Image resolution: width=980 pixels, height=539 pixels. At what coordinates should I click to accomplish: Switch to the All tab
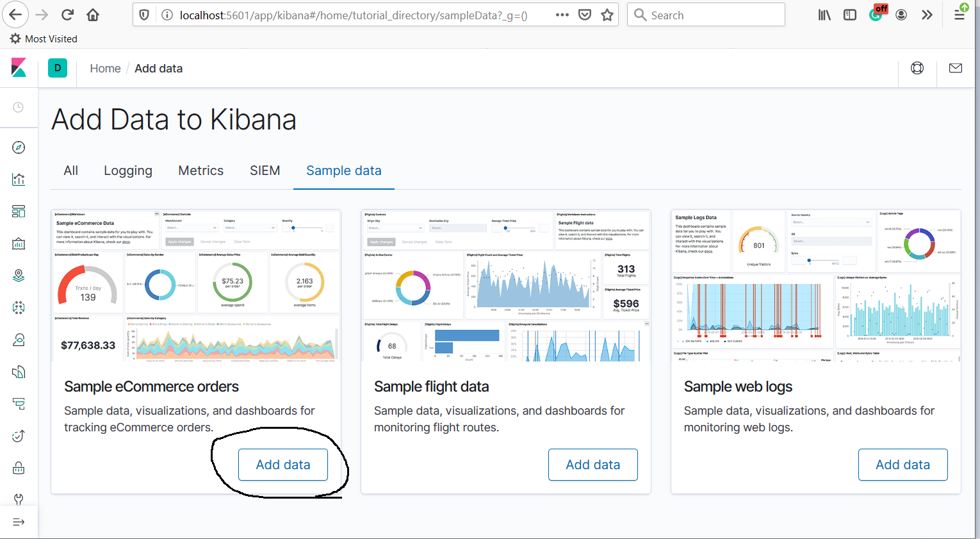[x=71, y=170]
